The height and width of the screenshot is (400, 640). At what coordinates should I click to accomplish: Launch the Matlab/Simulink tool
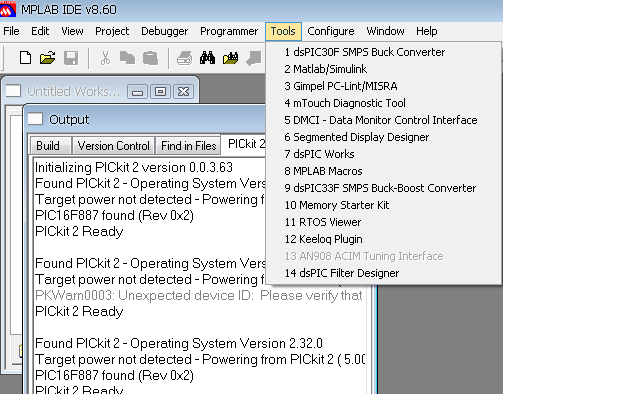[x=383, y=69]
